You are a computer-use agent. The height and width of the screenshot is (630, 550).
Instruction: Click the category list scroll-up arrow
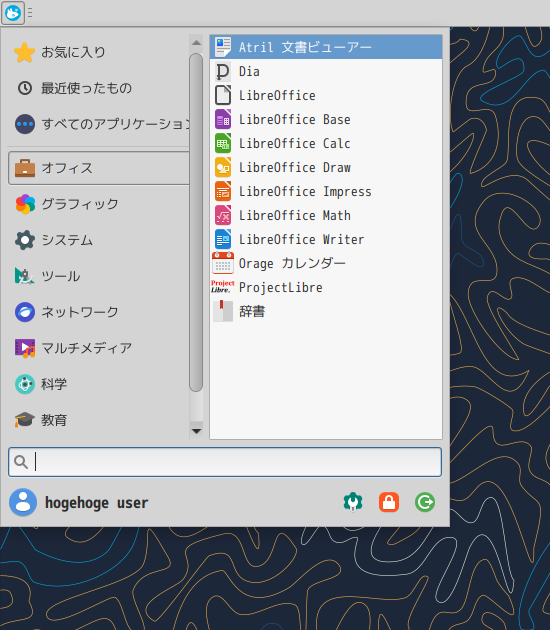(196, 43)
